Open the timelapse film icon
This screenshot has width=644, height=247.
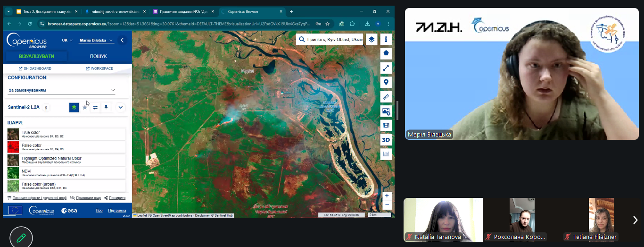(386, 125)
